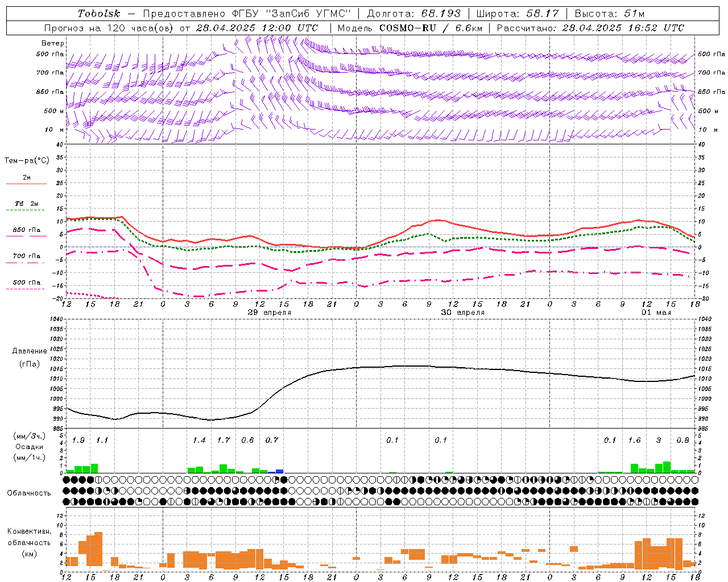This screenshot has height=582, width=728.
Task: Click the 0.6 precipitation total
Action: (x=247, y=440)
